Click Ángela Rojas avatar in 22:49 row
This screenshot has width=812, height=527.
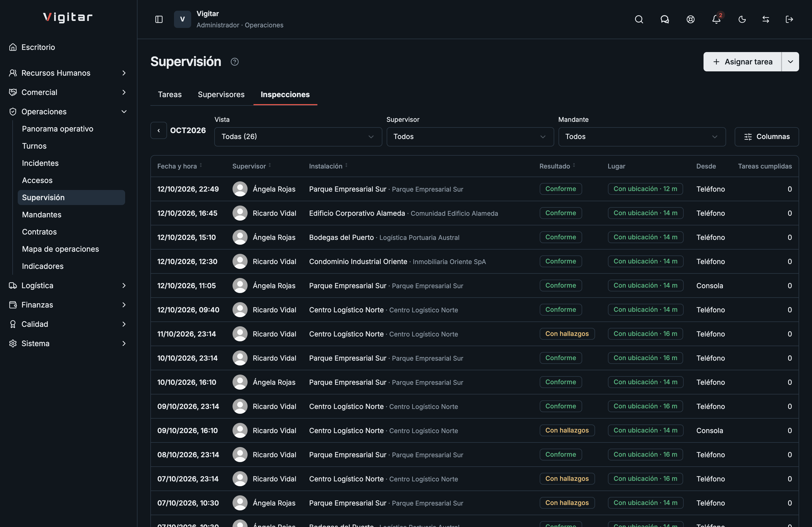(x=240, y=189)
